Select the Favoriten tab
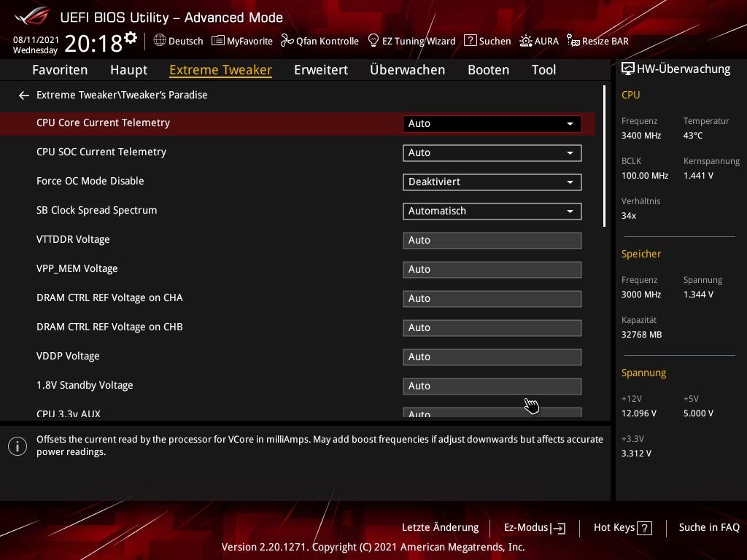 pos(60,69)
